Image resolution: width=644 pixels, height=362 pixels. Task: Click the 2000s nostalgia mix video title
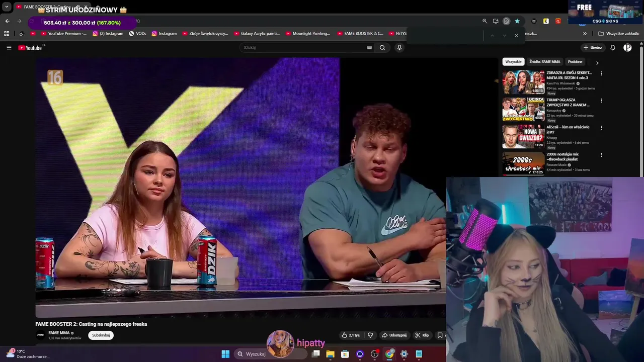(x=563, y=157)
